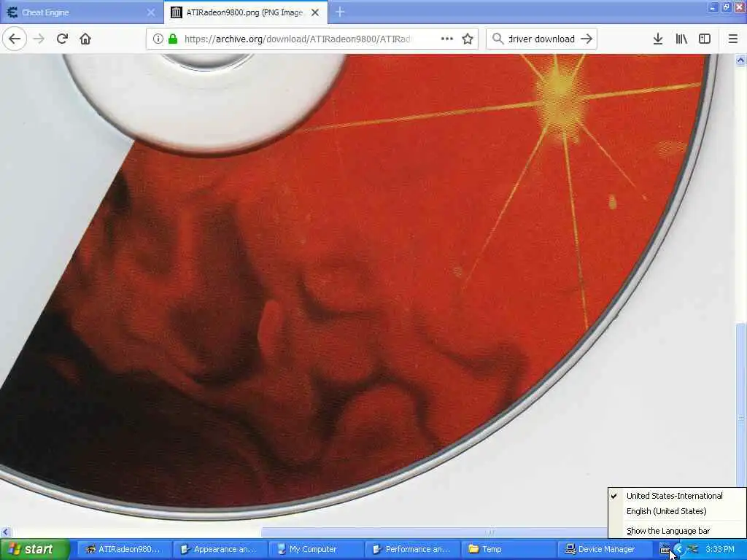This screenshot has height=560, width=747.
Task: Open the Firefox home page
Action: click(x=85, y=39)
